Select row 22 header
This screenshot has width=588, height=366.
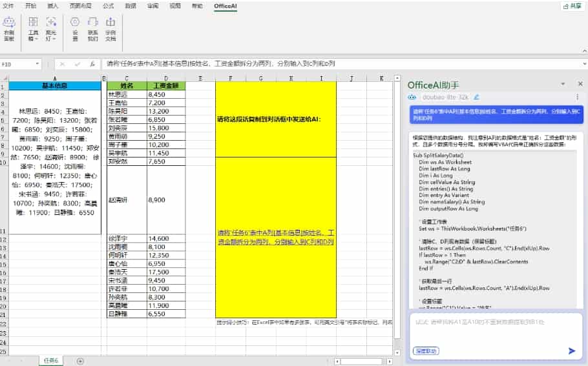4,324
